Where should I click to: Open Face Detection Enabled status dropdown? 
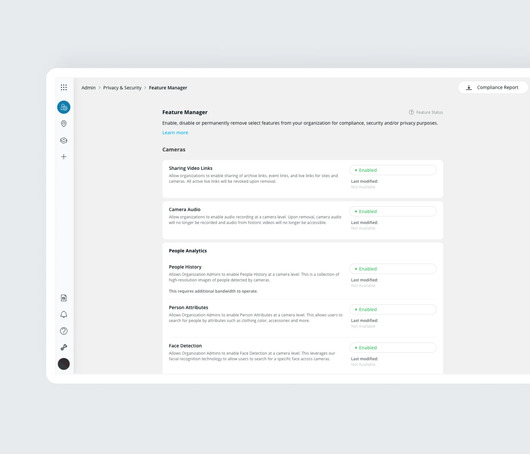tap(393, 348)
